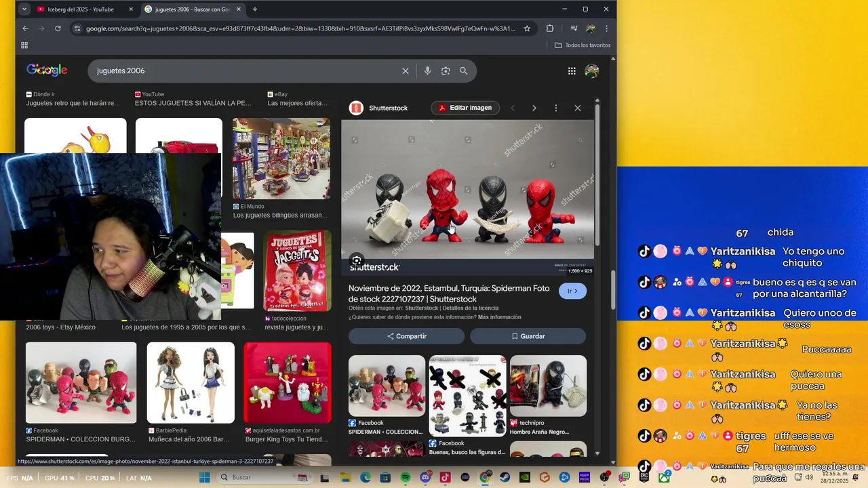Switch to Iceberg del 2025 YouTube tab

point(80,9)
